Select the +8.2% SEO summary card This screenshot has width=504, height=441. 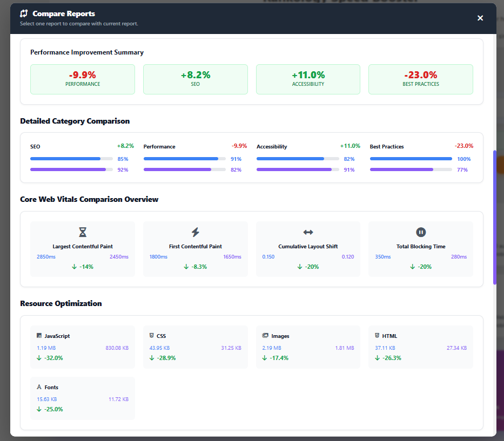click(x=196, y=79)
